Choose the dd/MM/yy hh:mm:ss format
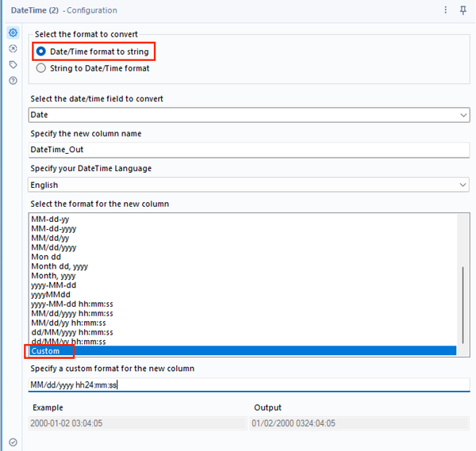The height and width of the screenshot is (451, 476). 243,342
